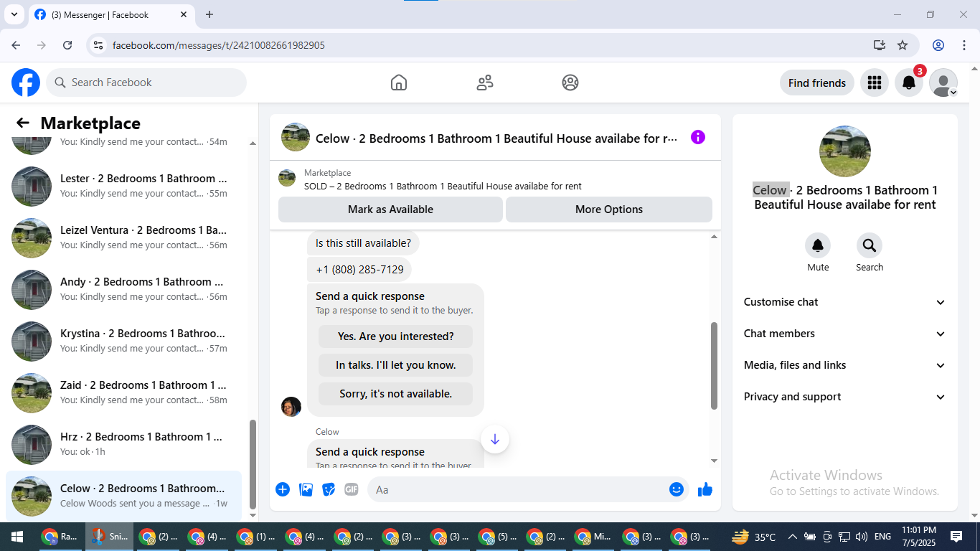The width and height of the screenshot is (980, 551).
Task: Send 'Yes. Are you interested?' quick response
Action: coord(396,336)
